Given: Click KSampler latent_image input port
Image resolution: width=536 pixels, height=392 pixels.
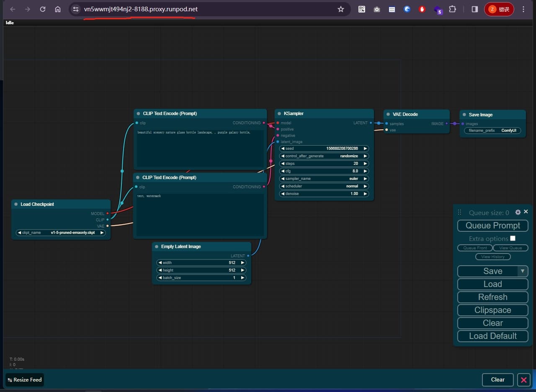Looking at the screenshot, I should (x=278, y=142).
